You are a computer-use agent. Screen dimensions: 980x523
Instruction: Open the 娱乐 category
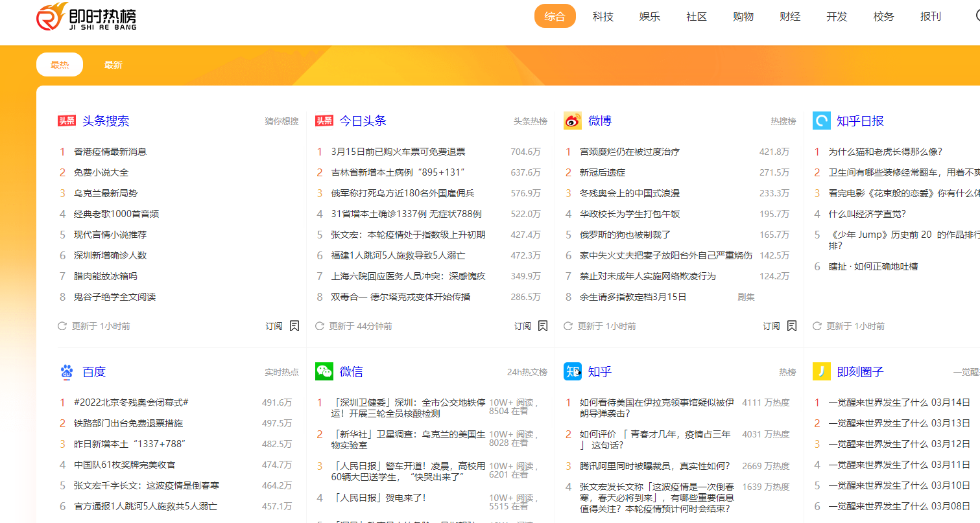click(649, 16)
